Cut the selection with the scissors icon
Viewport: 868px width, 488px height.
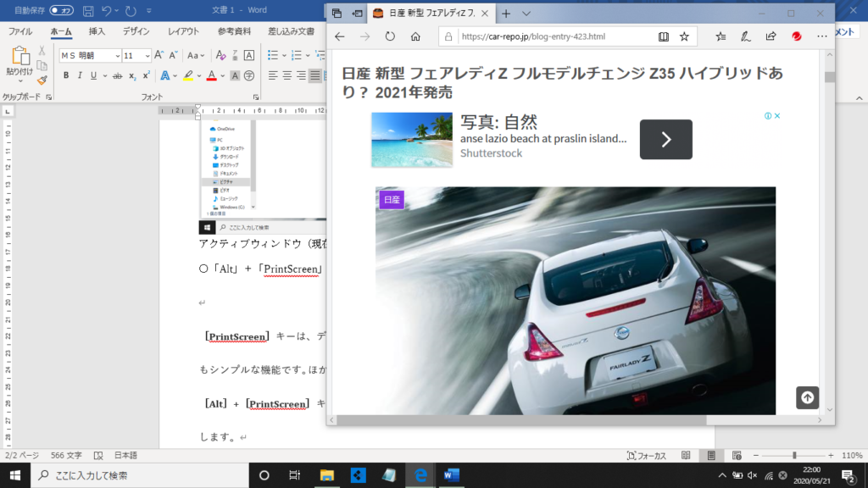click(42, 51)
